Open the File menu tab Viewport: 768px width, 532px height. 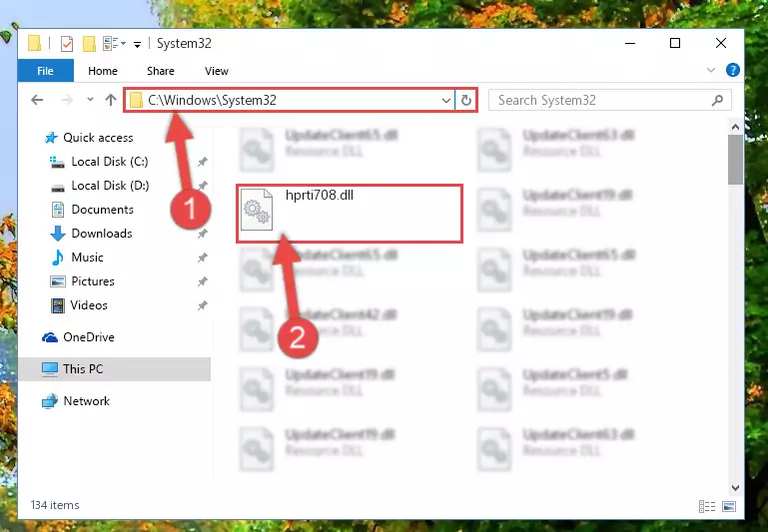click(x=46, y=71)
